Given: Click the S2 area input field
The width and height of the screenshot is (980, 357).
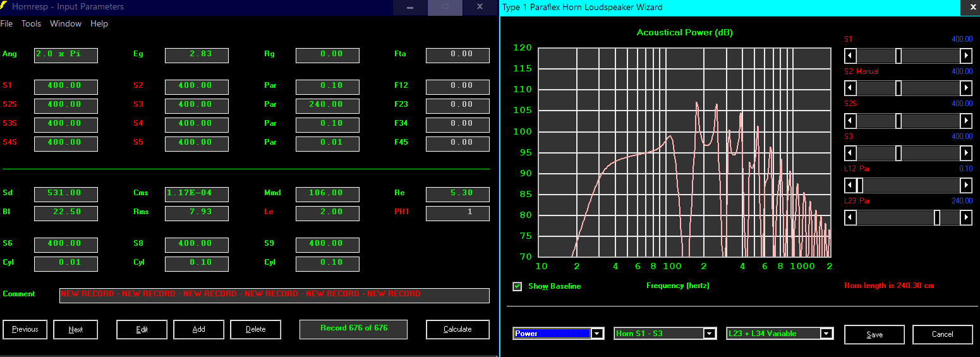Looking at the screenshot, I should click(197, 87).
